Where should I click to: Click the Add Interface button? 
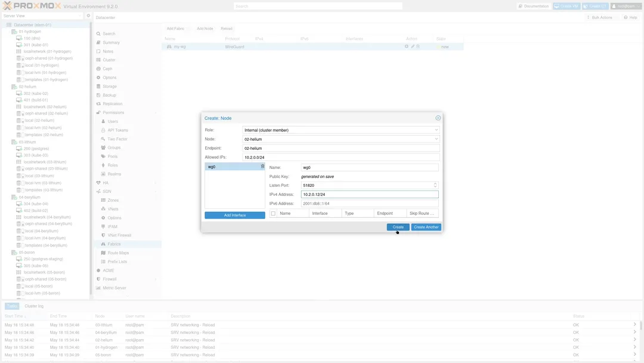tap(235, 215)
